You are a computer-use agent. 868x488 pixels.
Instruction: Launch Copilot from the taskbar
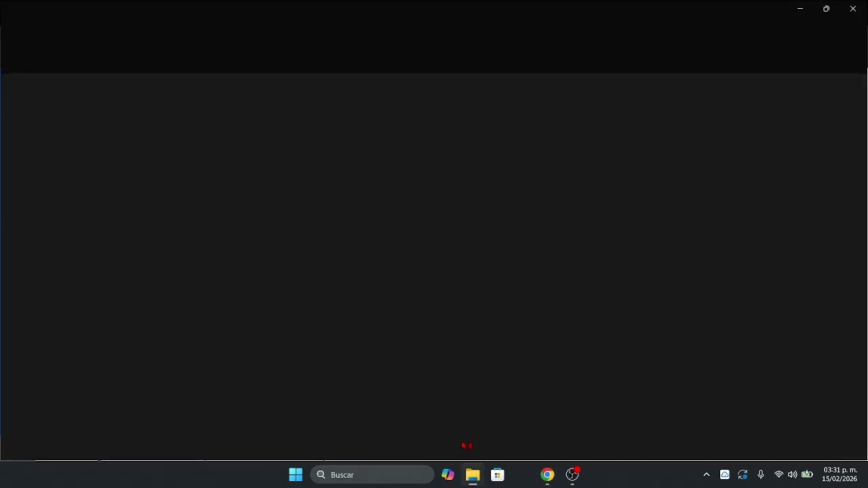click(448, 474)
